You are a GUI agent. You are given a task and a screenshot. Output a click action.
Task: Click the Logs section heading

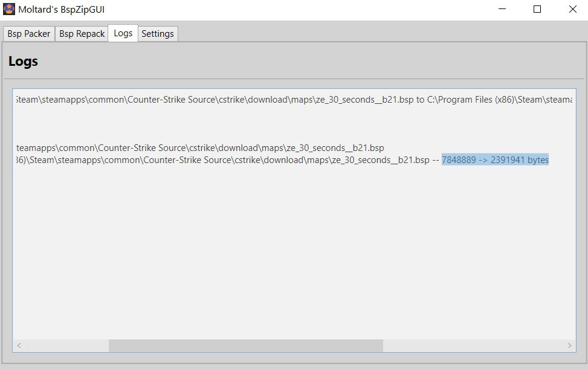click(22, 61)
